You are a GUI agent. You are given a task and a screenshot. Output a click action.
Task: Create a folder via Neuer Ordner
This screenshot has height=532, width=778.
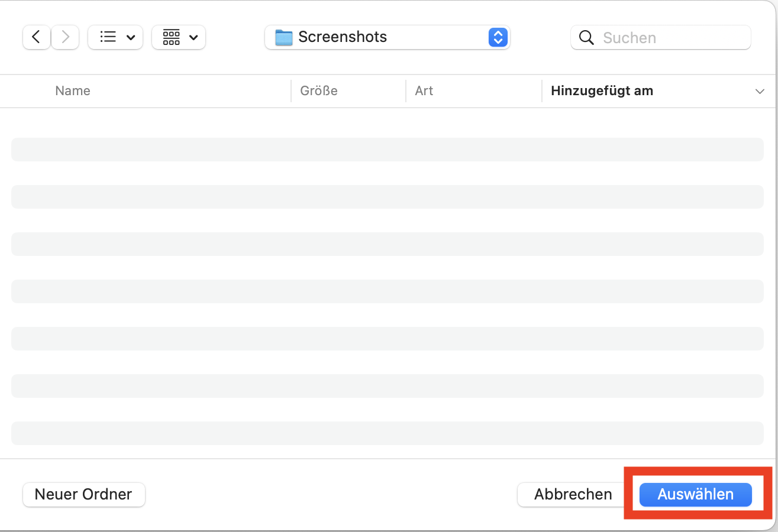click(83, 494)
